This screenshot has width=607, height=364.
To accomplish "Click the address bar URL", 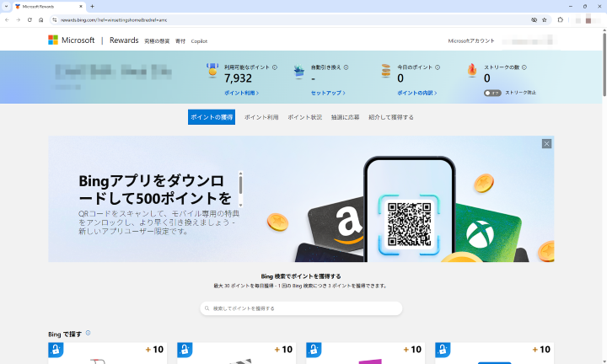I will (114, 19).
